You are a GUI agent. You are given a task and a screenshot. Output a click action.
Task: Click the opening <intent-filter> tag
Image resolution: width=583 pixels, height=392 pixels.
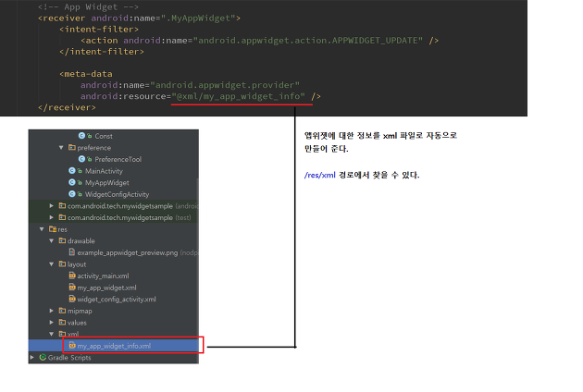99,30
